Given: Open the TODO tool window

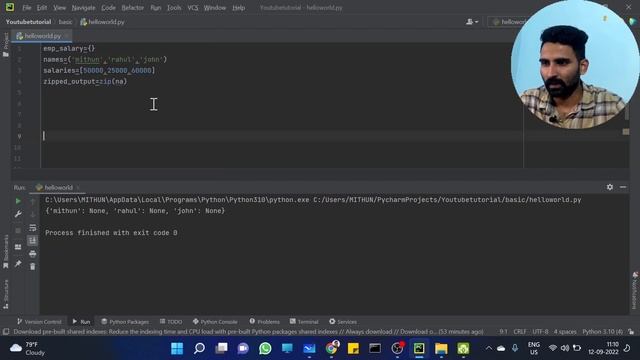Looking at the screenshot, I should [x=171, y=322].
